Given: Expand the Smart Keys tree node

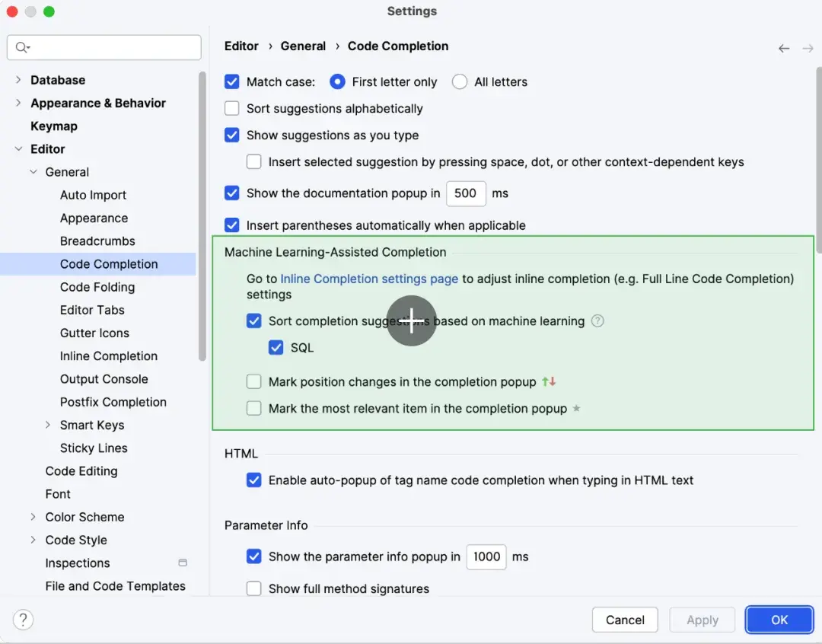Looking at the screenshot, I should (48, 425).
